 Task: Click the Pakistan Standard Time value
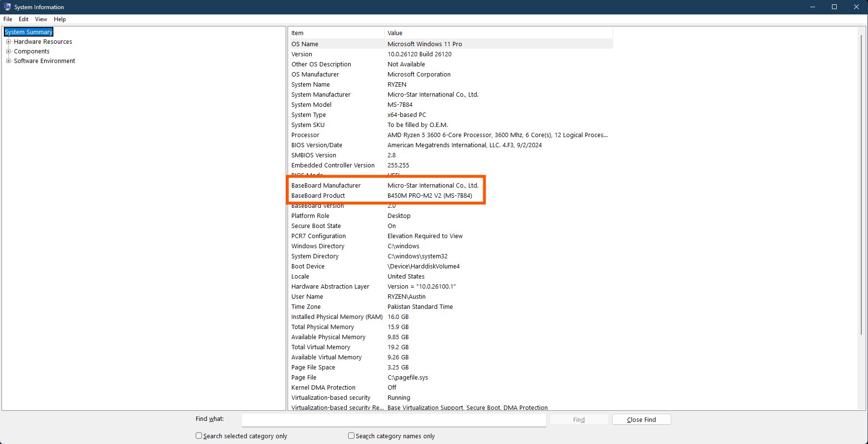(x=420, y=306)
